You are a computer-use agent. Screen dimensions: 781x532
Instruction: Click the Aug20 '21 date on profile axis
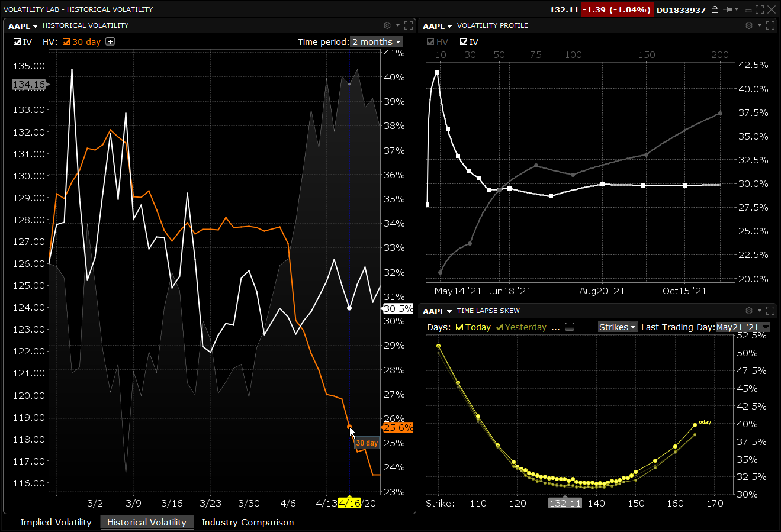tap(602, 291)
